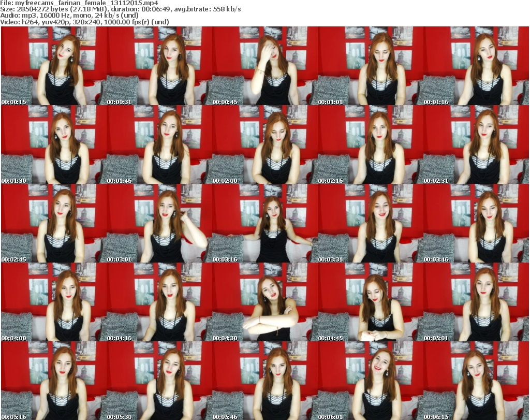Select the last frame at 00:06:15

[x=476, y=381]
